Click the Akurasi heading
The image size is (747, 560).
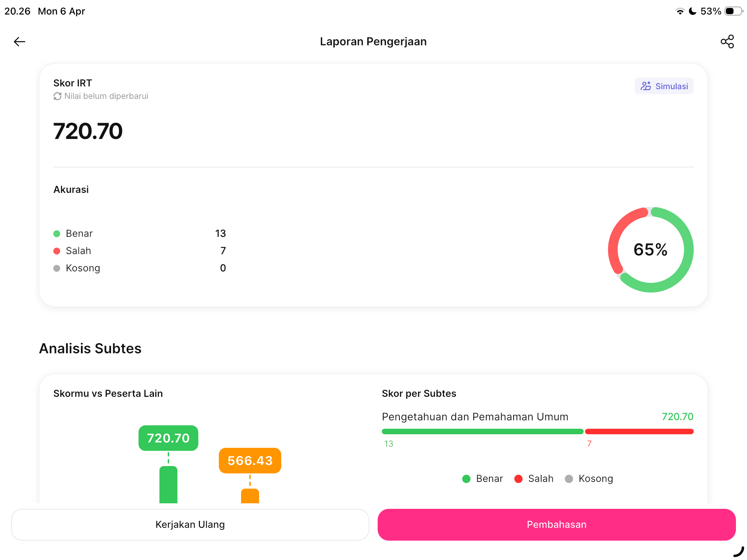tap(71, 189)
